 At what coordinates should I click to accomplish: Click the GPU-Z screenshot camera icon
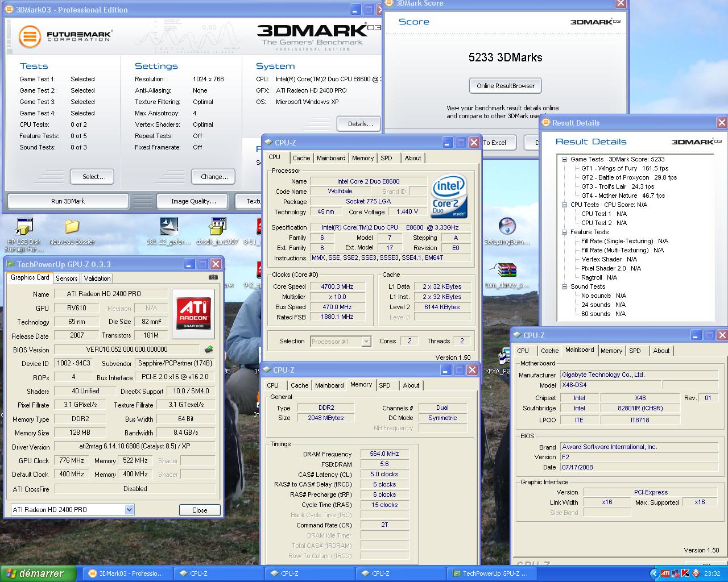tap(213, 277)
